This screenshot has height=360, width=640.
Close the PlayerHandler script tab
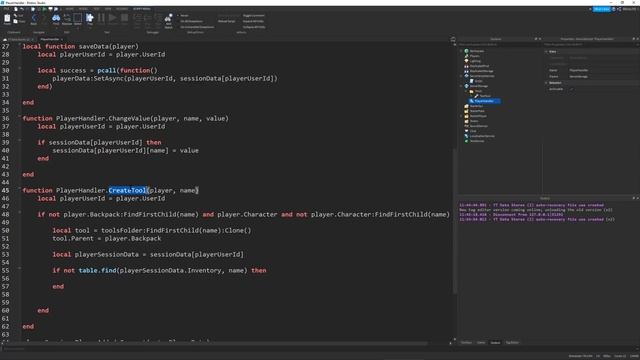pos(62,39)
